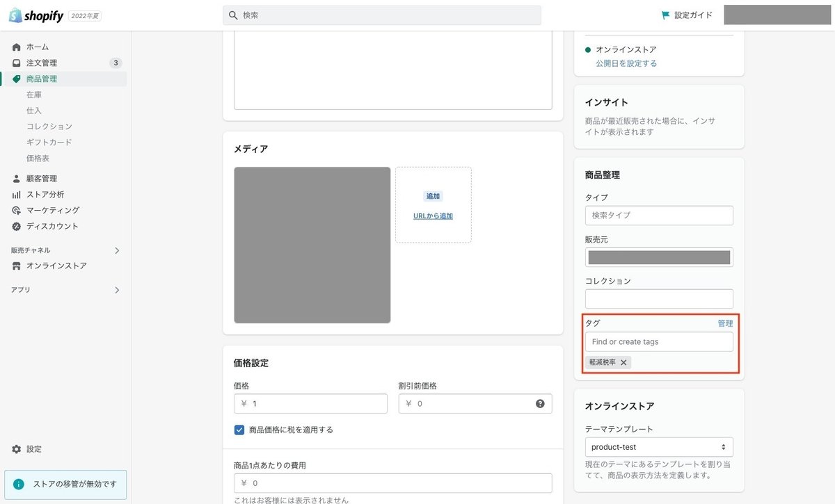Click the コレクション input field
This screenshot has height=504, width=835.
(x=659, y=299)
